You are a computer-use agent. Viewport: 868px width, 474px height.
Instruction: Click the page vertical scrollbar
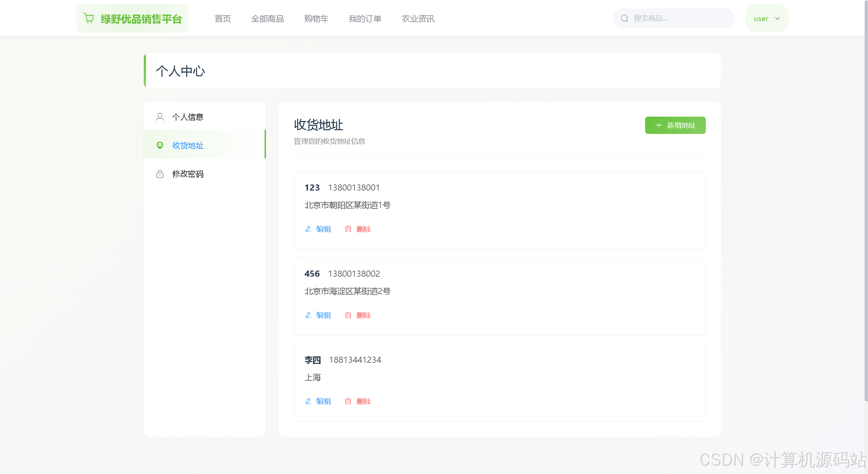(x=866, y=203)
